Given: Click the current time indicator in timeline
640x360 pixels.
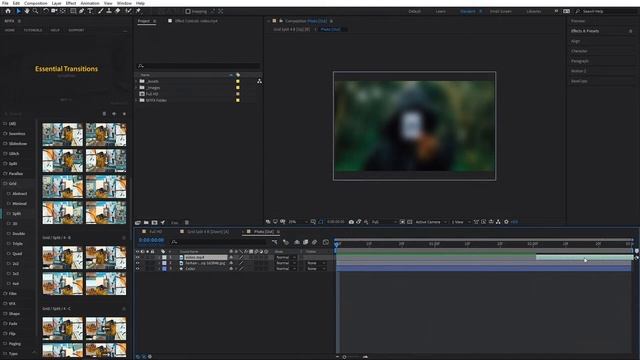Looking at the screenshot, I should tap(337, 244).
